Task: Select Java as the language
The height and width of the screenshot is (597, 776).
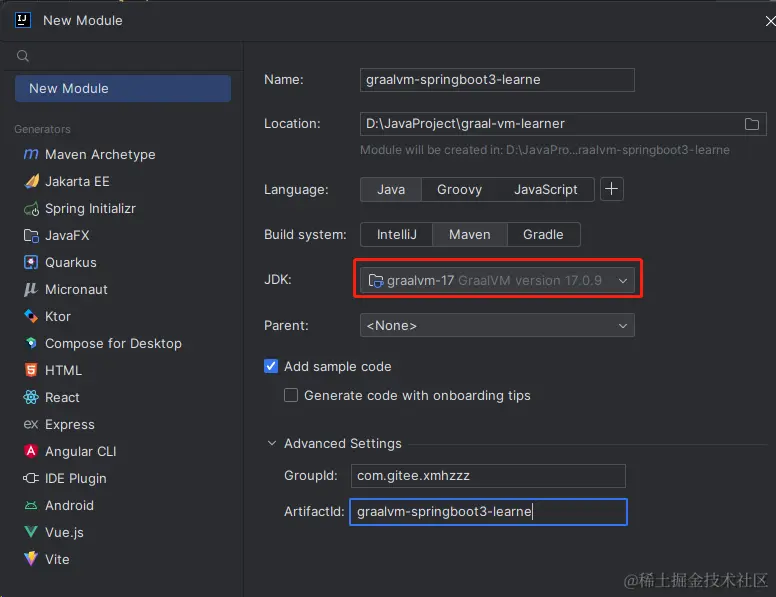Action: [x=391, y=190]
